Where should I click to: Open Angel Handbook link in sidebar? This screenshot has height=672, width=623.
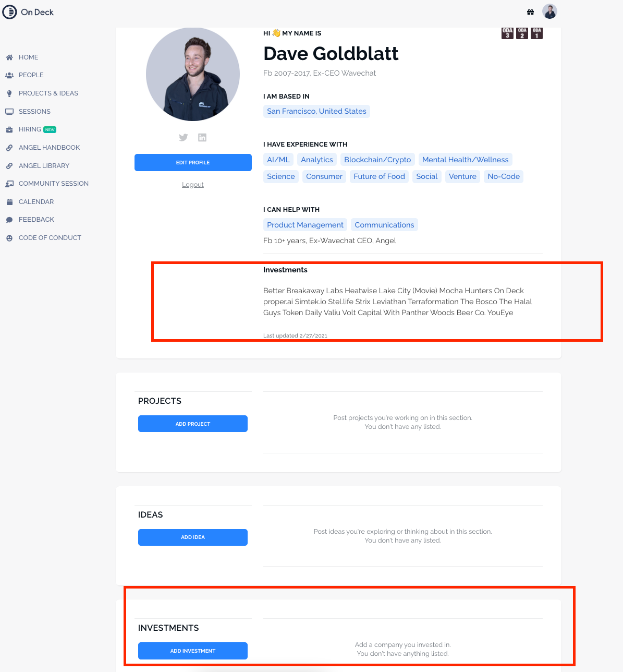tap(49, 148)
